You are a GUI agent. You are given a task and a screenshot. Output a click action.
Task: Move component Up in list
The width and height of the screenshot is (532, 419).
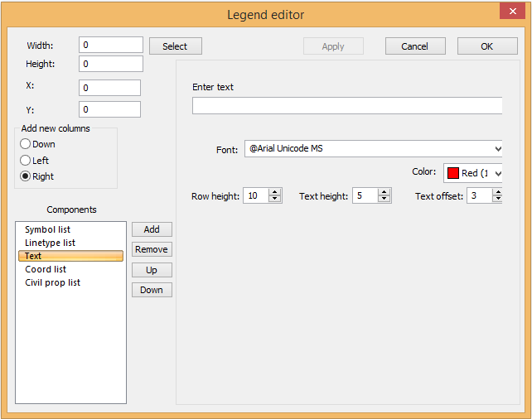[x=152, y=270]
